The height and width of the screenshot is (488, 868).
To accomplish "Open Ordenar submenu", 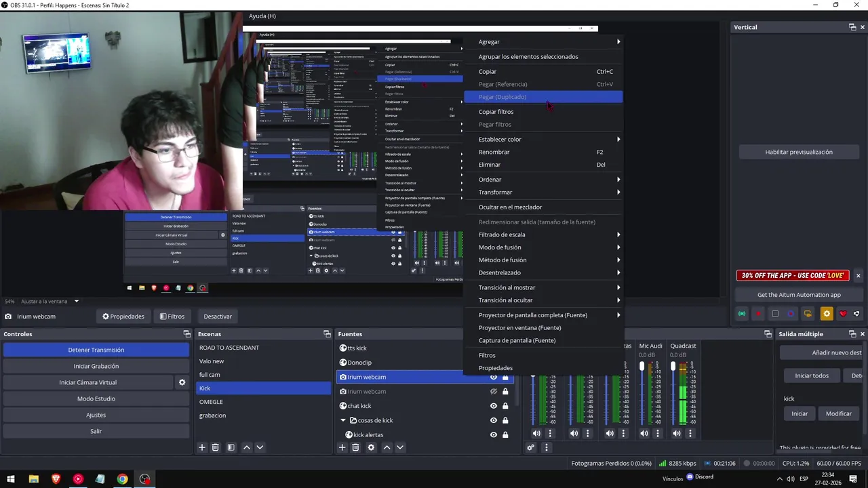I will tap(542, 180).
